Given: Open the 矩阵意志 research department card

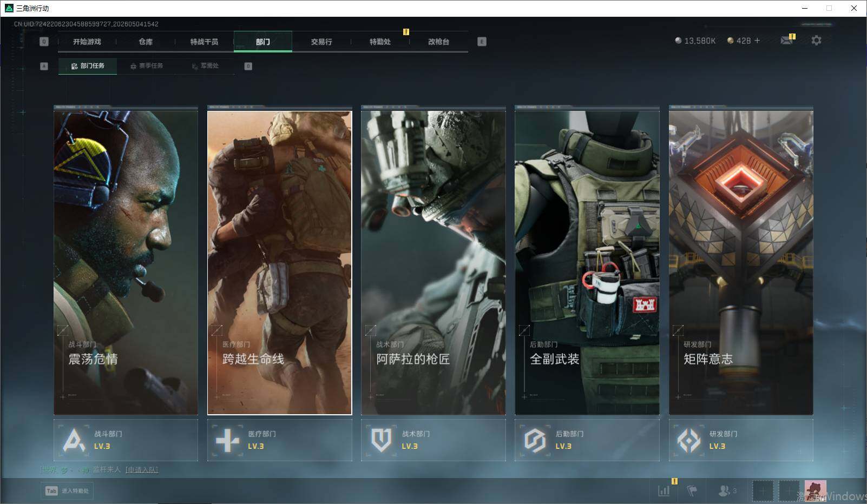Looking at the screenshot, I should 741,263.
